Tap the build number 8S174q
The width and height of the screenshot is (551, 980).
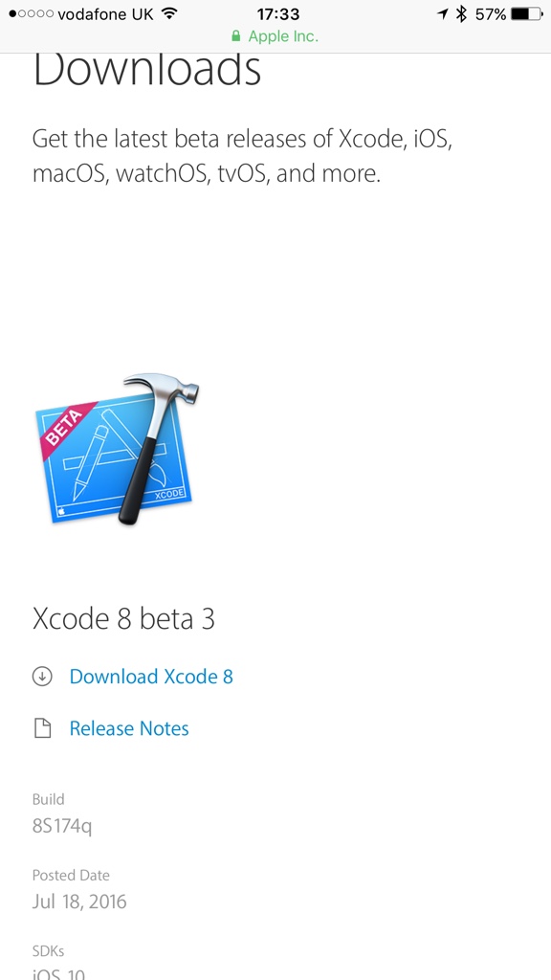point(62,826)
